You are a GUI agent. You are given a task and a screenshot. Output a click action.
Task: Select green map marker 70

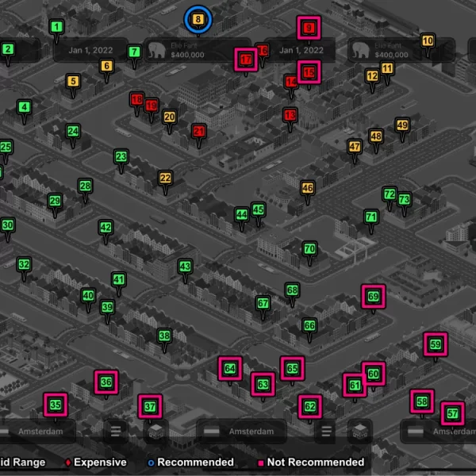309,249
